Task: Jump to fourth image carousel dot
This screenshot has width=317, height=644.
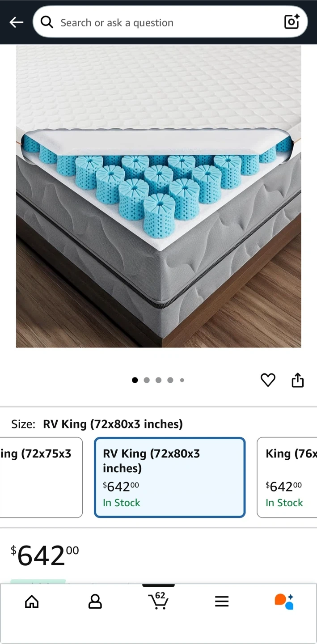Action: pos(170,380)
